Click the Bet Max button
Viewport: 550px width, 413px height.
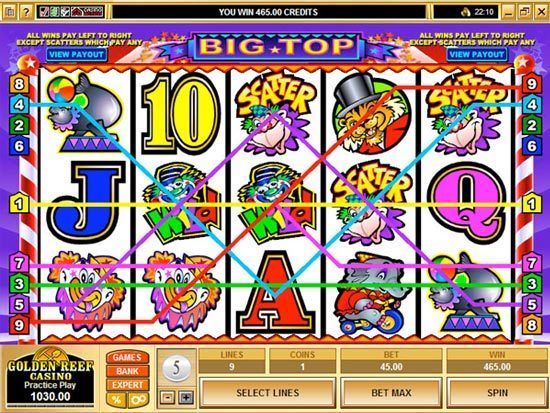(x=391, y=393)
